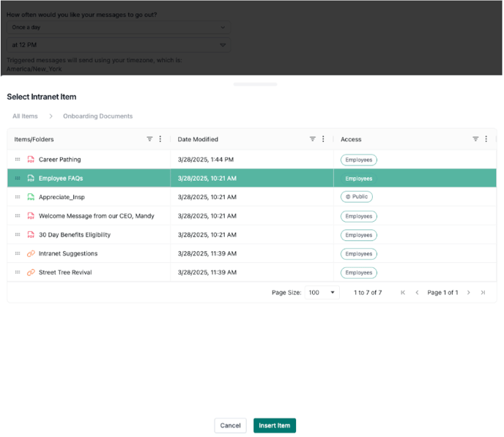Screen dimensions: 504x437
Task: Open the filter for Items/Folders column
Action: pyautogui.click(x=149, y=139)
